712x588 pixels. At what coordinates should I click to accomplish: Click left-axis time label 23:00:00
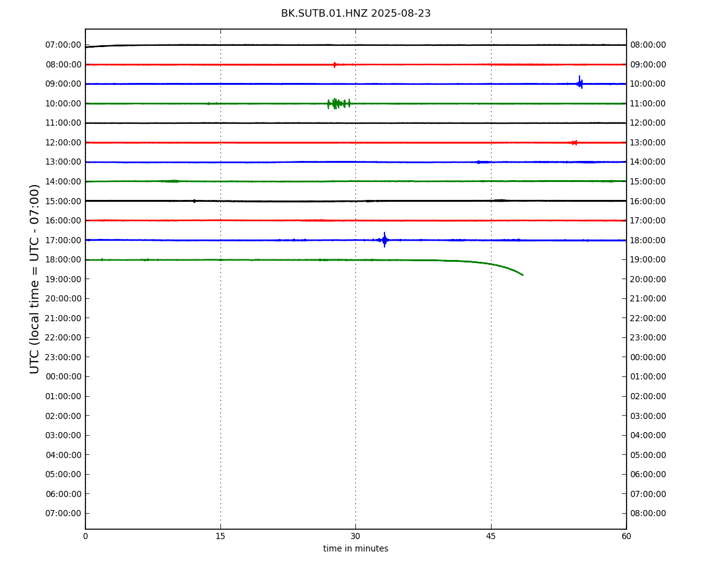tap(63, 357)
